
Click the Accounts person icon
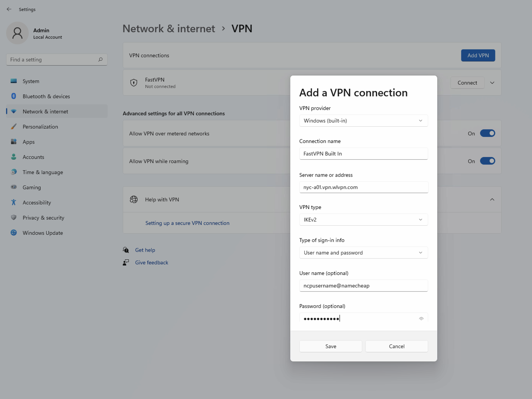[x=14, y=157]
